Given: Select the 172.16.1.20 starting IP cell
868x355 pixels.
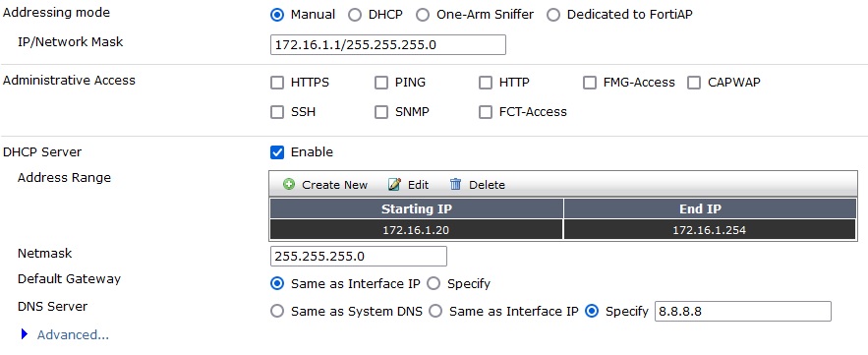Looking at the screenshot, I should (416, 230).
